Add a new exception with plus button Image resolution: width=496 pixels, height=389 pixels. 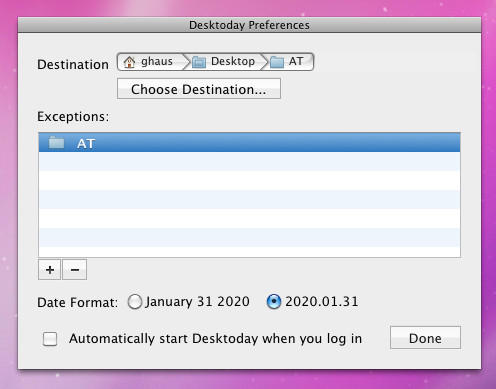50,270
